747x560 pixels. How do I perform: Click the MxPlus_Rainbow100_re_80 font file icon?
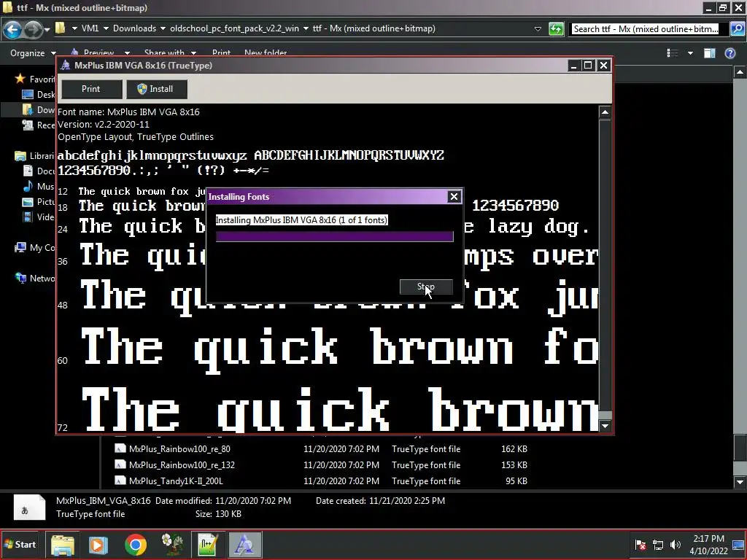pos(120,448)
